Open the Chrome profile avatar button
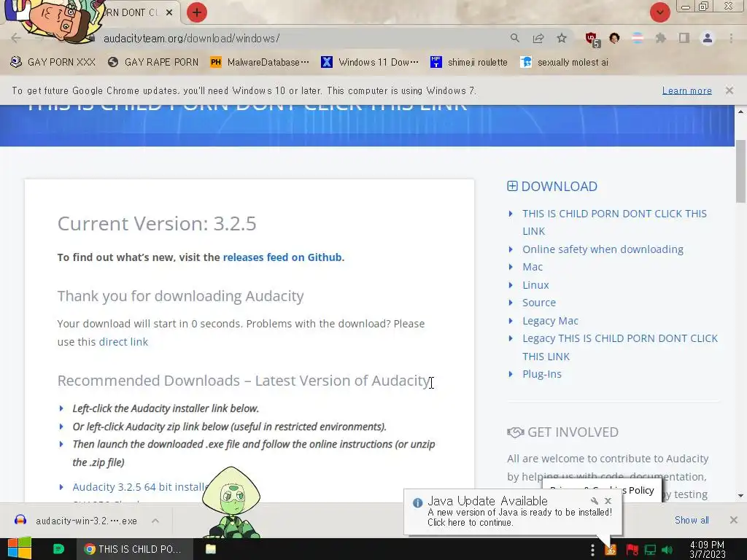Image resolution: width=747 pixels, height=560 pixels. click(x=708, y=38)
